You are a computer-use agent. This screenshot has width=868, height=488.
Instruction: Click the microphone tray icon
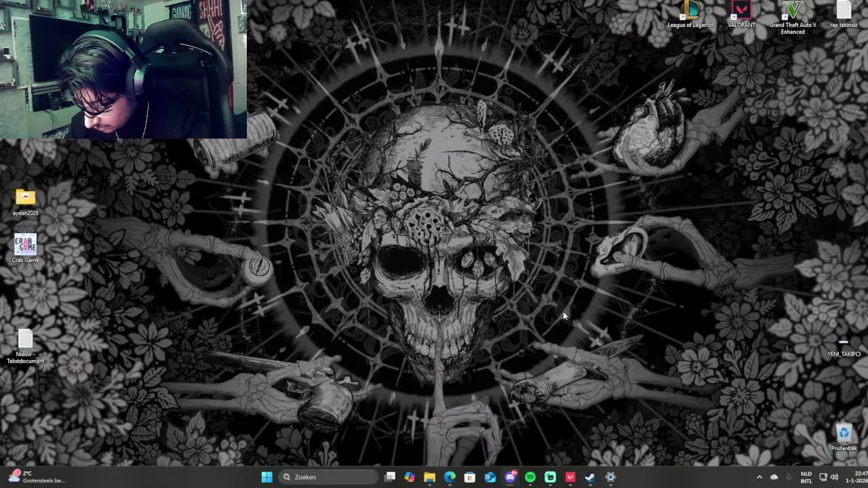[x=789, y=477]
